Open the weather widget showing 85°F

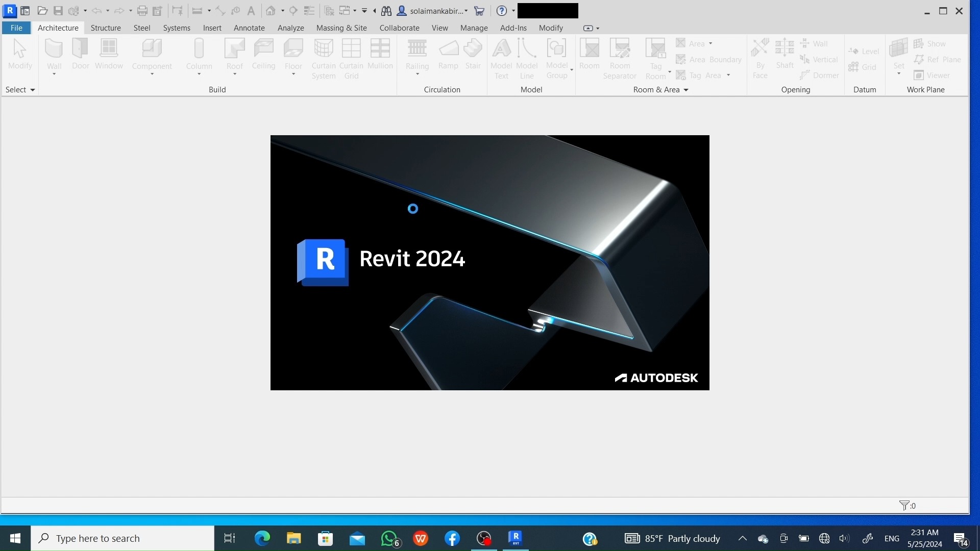pyautogui.click(x=672, y=538)
